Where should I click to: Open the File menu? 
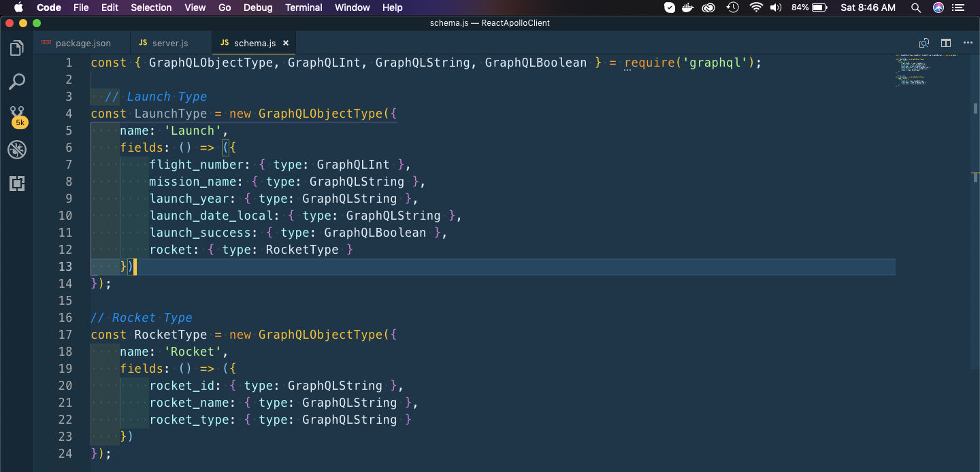(81, 7)
